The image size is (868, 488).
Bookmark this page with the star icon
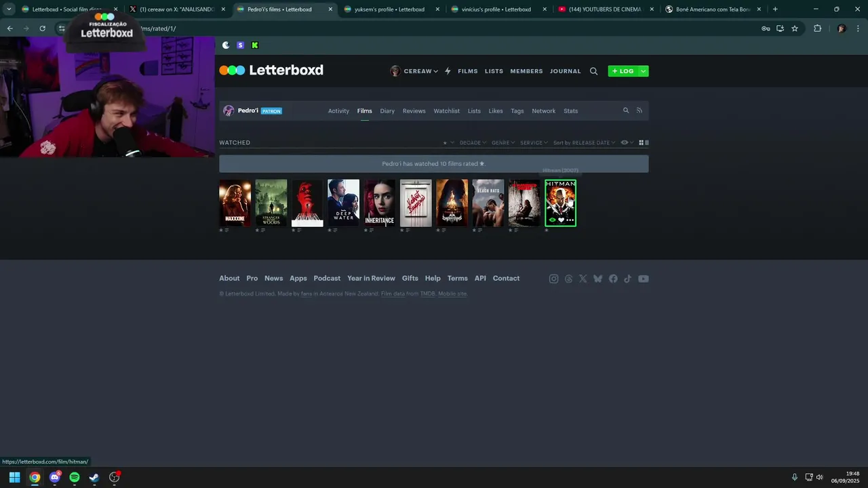(795, 28)
